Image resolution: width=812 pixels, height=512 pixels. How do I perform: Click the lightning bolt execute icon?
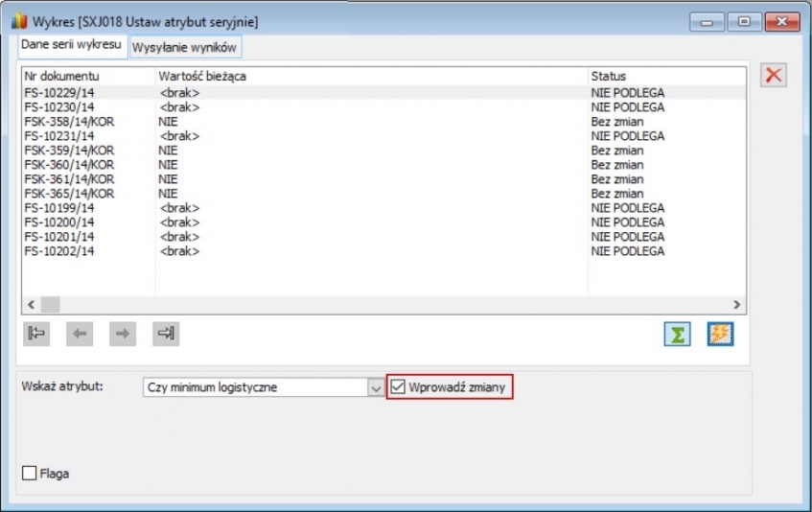tap(720, 334)
